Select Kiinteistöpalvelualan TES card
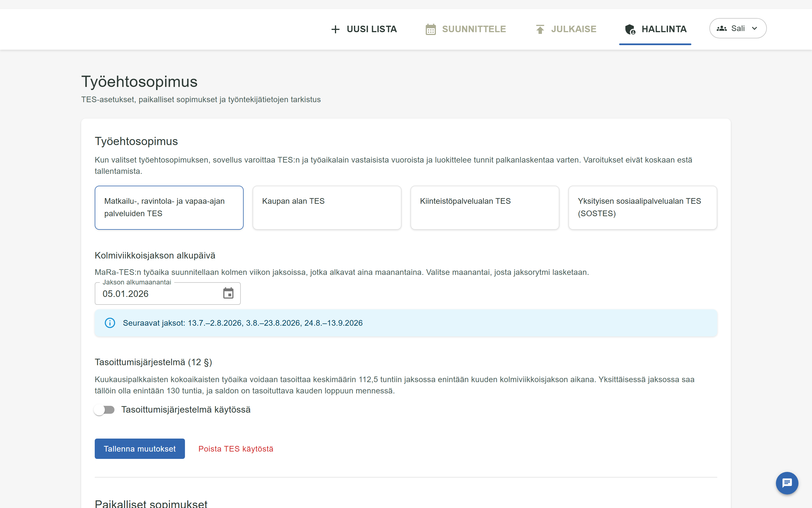Image resolution: width=812 pixels, height=508 pixels. point(485,208)
